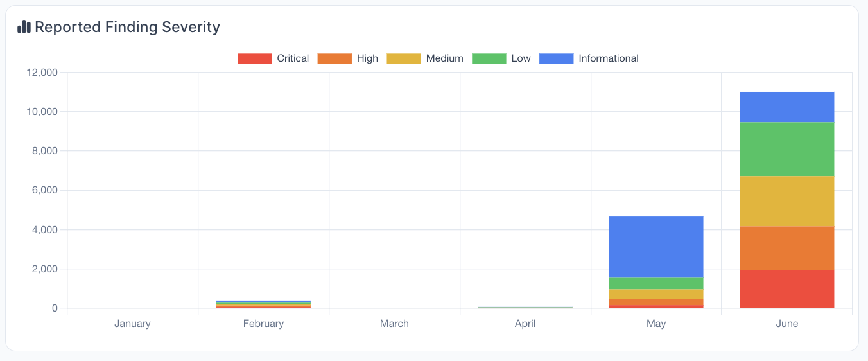Toggle the Medium series legend label

click(444, 58)
